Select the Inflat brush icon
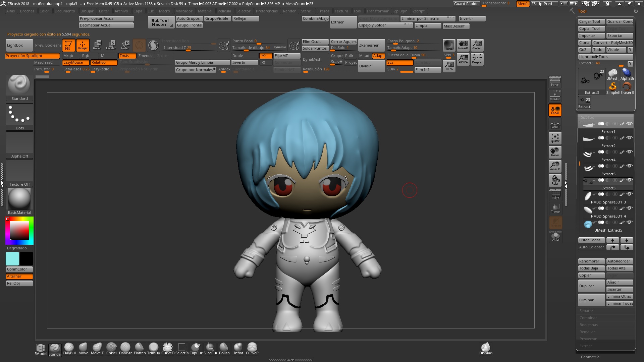 click(x=238, y=349)
